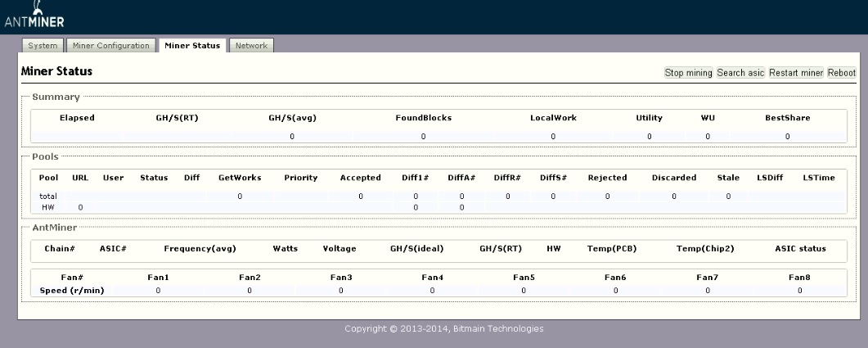Viewport: 868px width, 348px height.
Task: Click the Accepted column header
Action: tap(361, 178)
